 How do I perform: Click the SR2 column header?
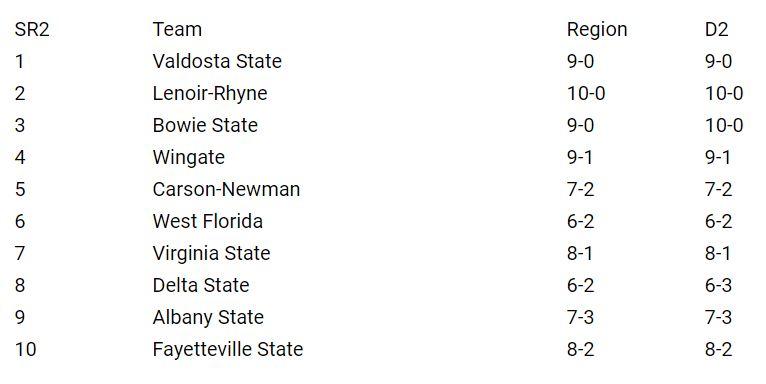32,30
